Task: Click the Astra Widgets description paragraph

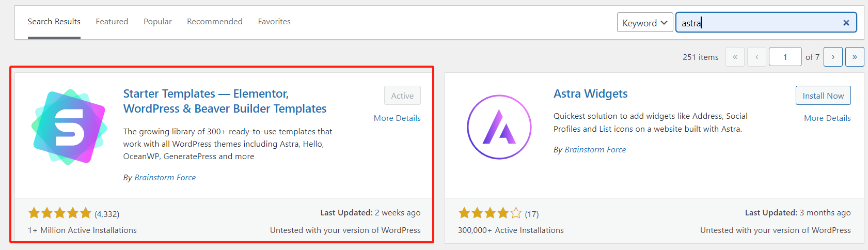Action: pyautogui.click(x=651, y=122)
